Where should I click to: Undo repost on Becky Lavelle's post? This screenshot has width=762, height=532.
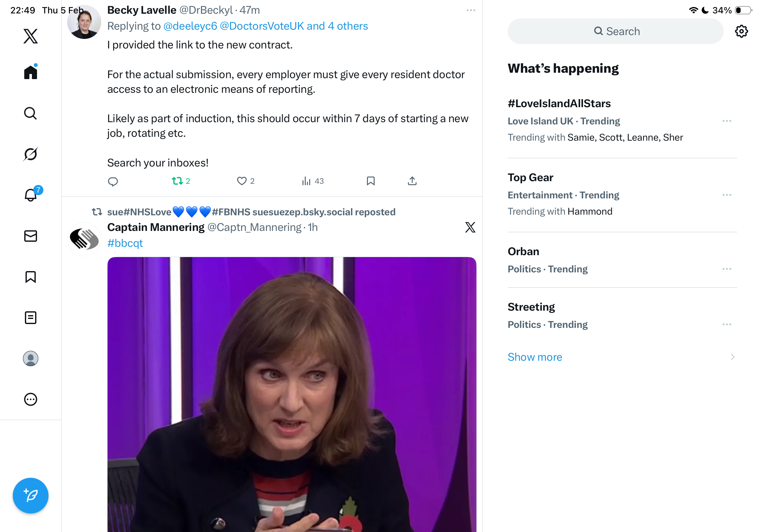[x=177, y=181]
